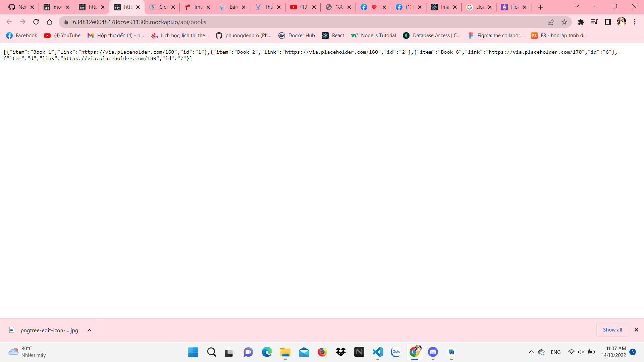Open the Facebook bookmark link
The height and width of the screenshot is (362, 644).
click(x=21, y=35)
